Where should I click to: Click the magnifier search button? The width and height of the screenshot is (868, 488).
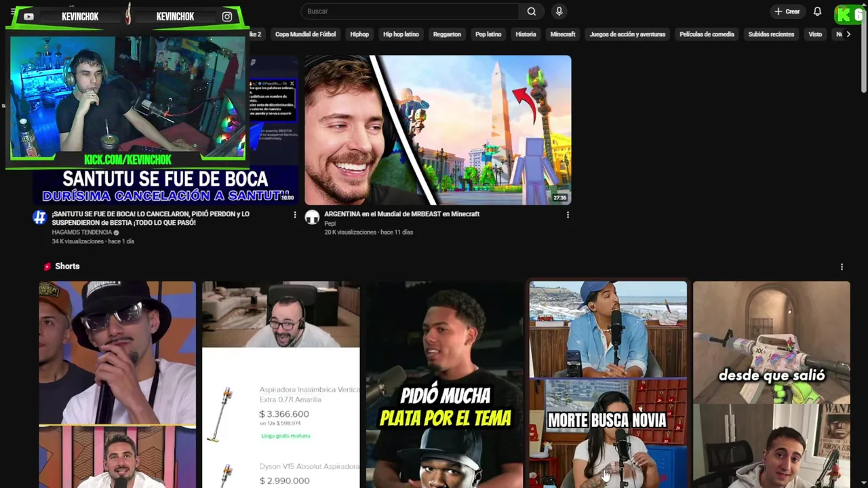pyautogui.click(x=532, y=12)
